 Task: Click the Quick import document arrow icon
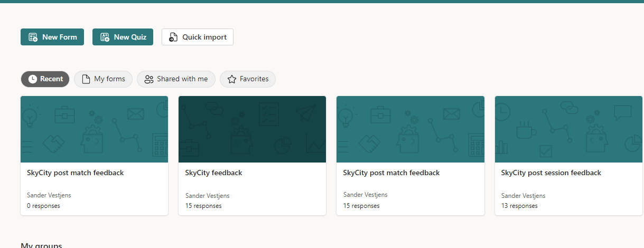pyautogui.click(x=173, y=37)
